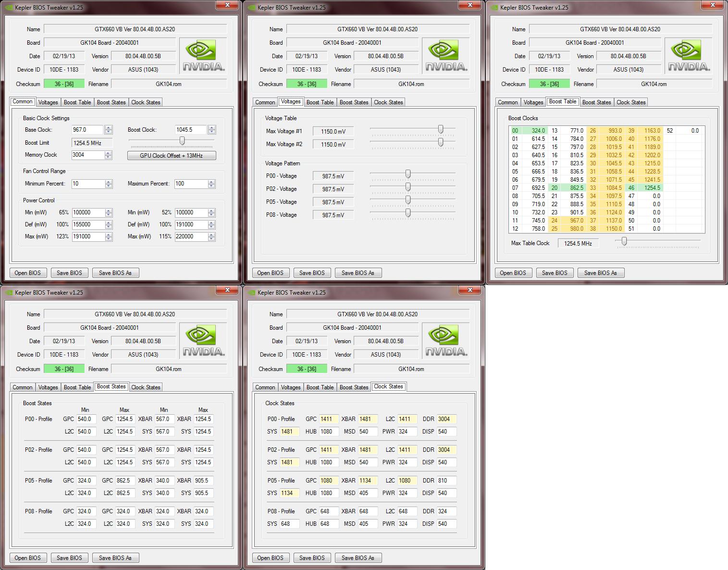Click the Max Voltage #1 slider handle

pos(441,129)
